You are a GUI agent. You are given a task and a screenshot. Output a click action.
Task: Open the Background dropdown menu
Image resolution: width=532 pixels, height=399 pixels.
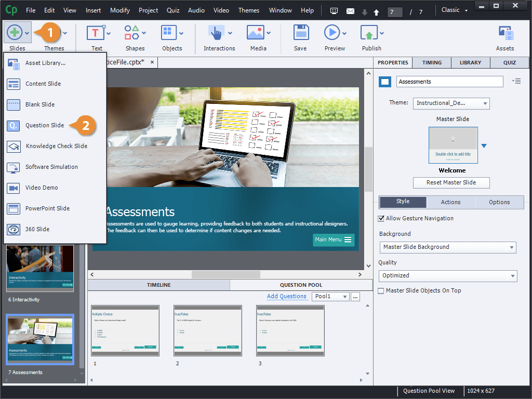point(447,247)
